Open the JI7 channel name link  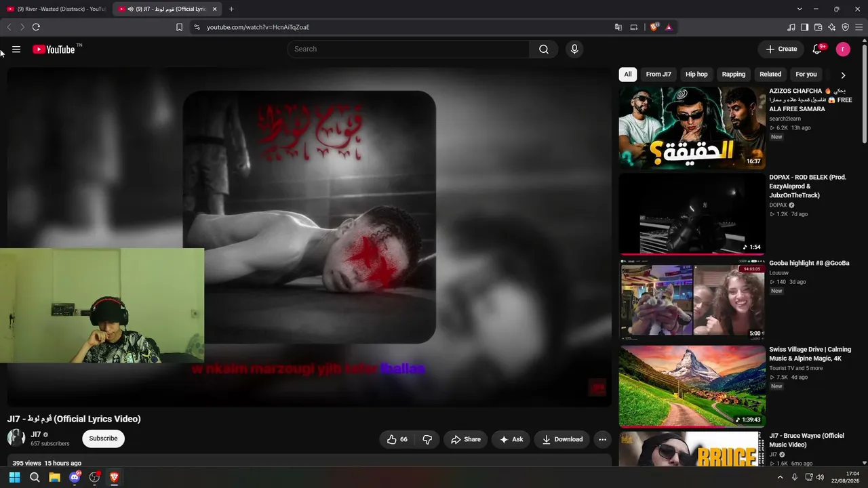coord(36,434)
